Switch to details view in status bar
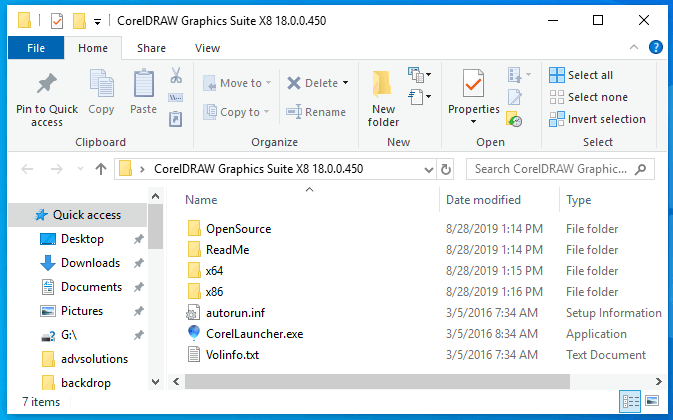Image resolution: width=673 pixels, height=420 pixels. pyautogui.click(x=631, y=402)
